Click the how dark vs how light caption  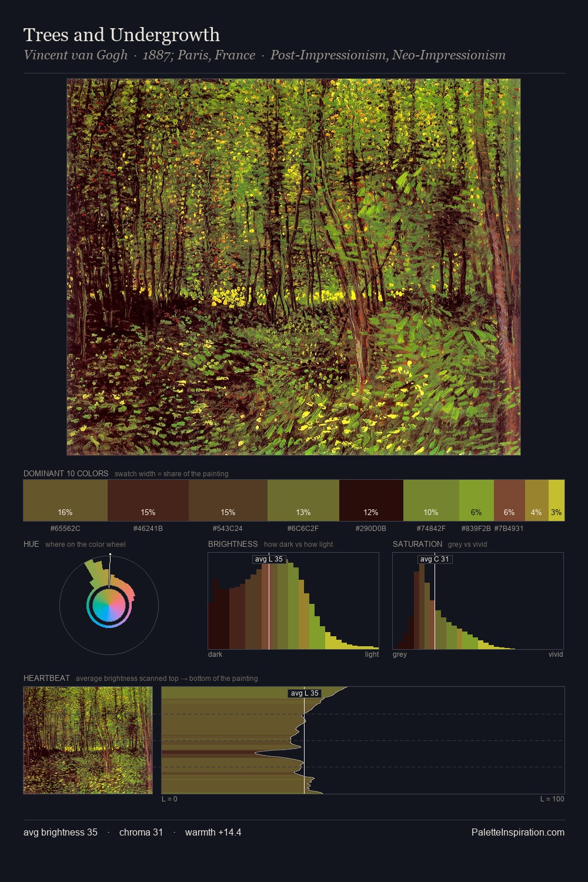(x=299, y=544)
